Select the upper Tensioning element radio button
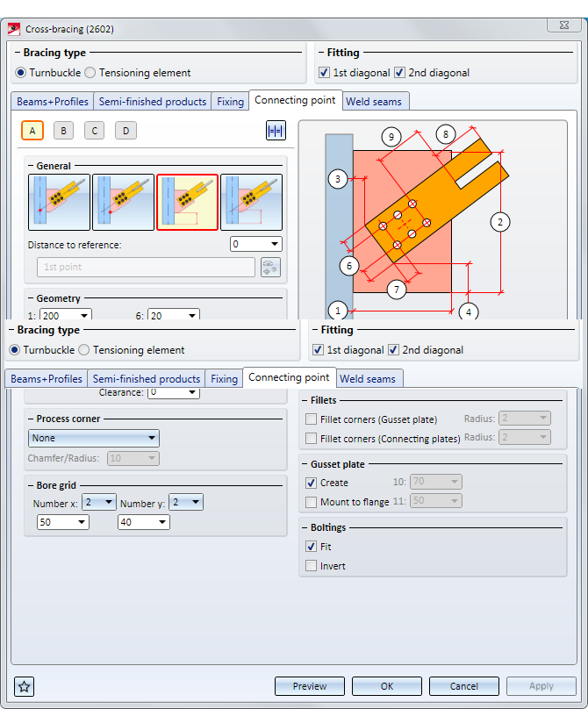 pos(90,72)
